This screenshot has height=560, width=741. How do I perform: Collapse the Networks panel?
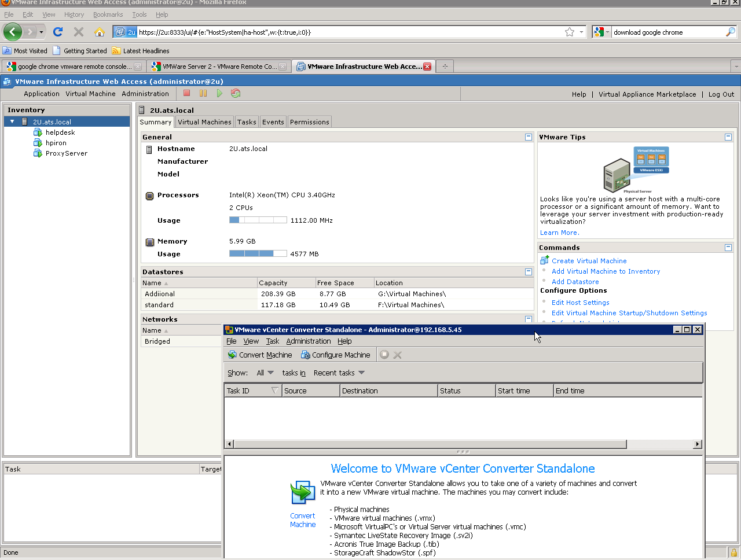click(529, 319)
